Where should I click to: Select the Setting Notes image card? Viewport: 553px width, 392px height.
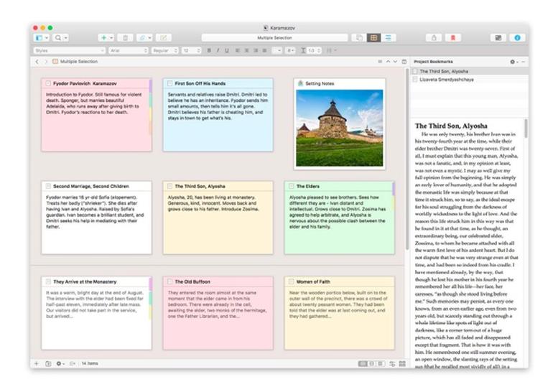pyautogui.click(x=339, y=124)
